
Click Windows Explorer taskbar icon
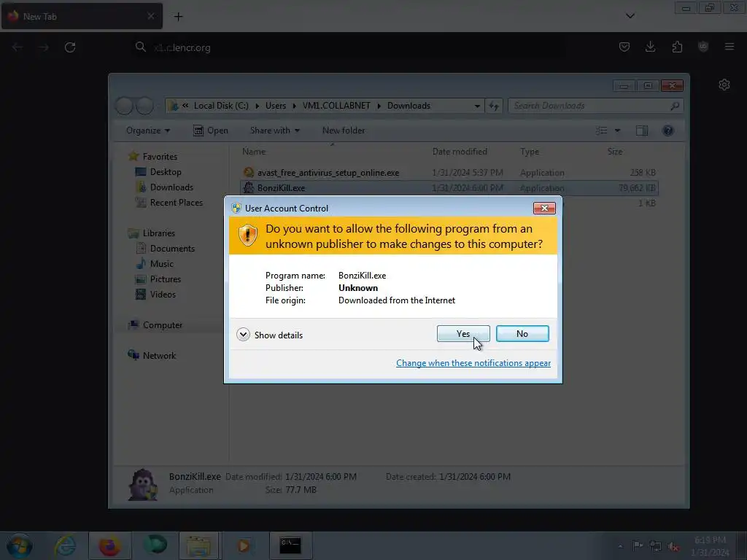click(198, 545)
